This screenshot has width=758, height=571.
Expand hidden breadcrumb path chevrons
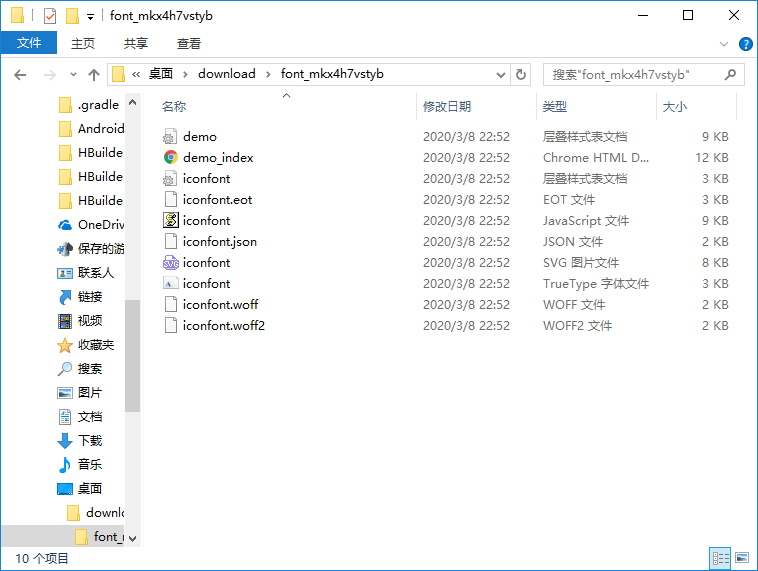tap(136, 74)
